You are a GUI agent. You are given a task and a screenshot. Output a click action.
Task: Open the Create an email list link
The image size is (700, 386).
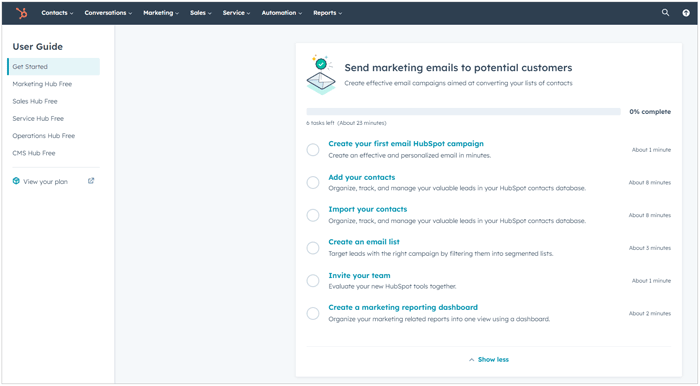click(364, 242)
